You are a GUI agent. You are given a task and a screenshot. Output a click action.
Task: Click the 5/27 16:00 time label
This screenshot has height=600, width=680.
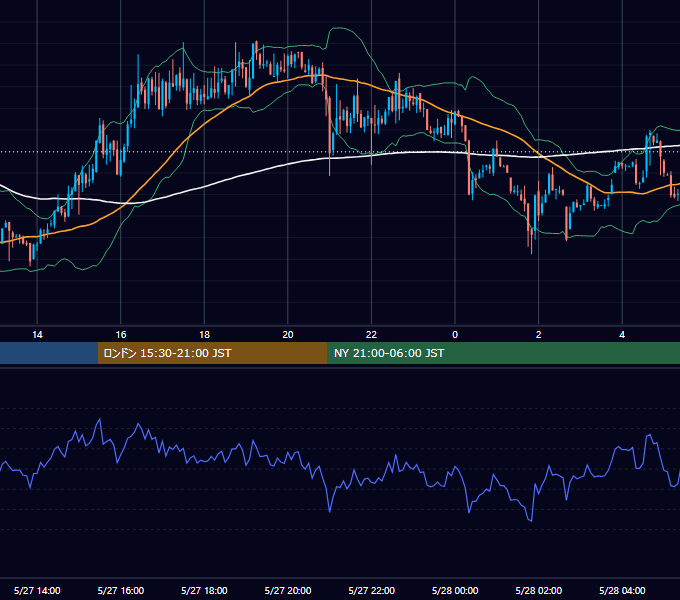[121, 590]
